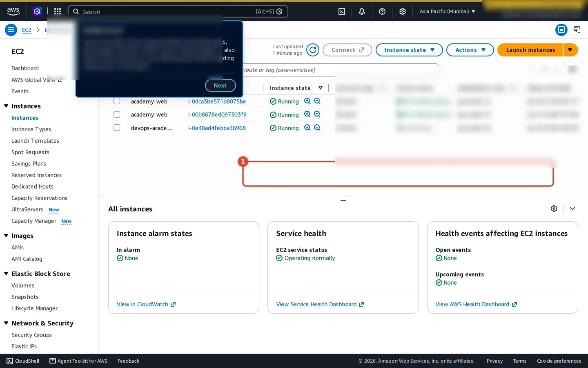Sort by the Instance state column arrow
The image size is (588, 368).
click(x=321, y=88)
